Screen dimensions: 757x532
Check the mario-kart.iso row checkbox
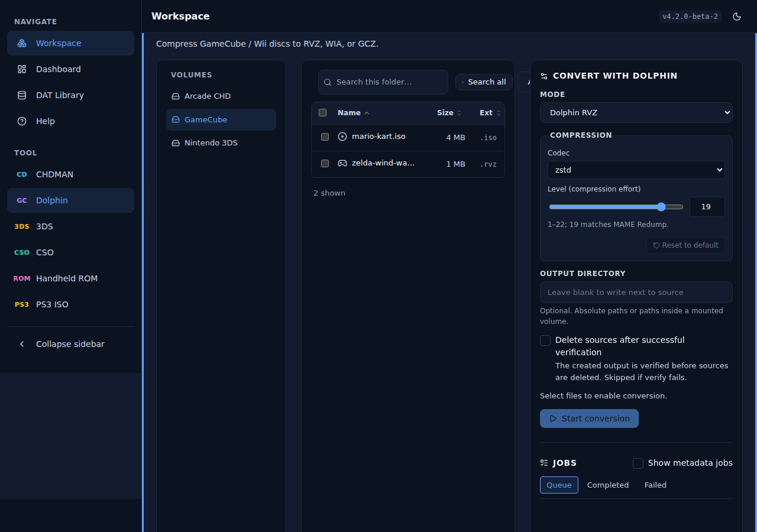click(325, 137)
